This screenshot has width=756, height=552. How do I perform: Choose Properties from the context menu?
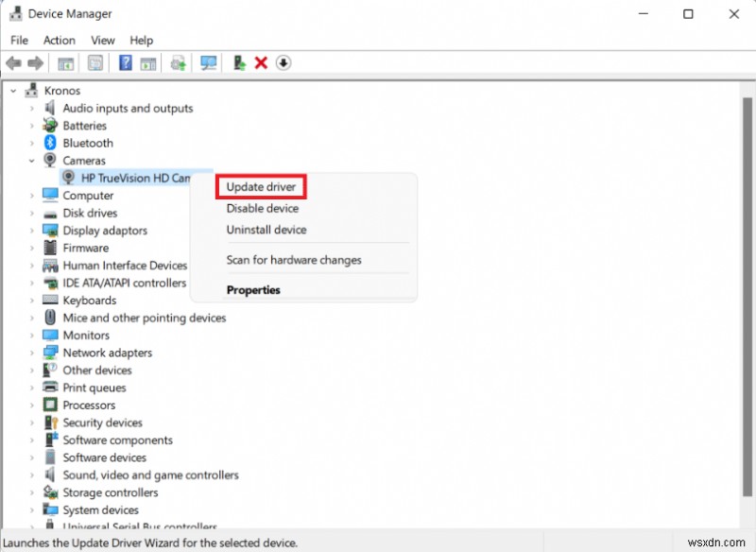click(253, 290)
